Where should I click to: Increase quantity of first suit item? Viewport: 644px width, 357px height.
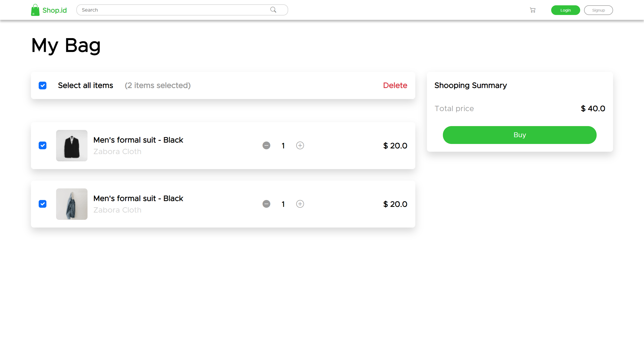300,145
